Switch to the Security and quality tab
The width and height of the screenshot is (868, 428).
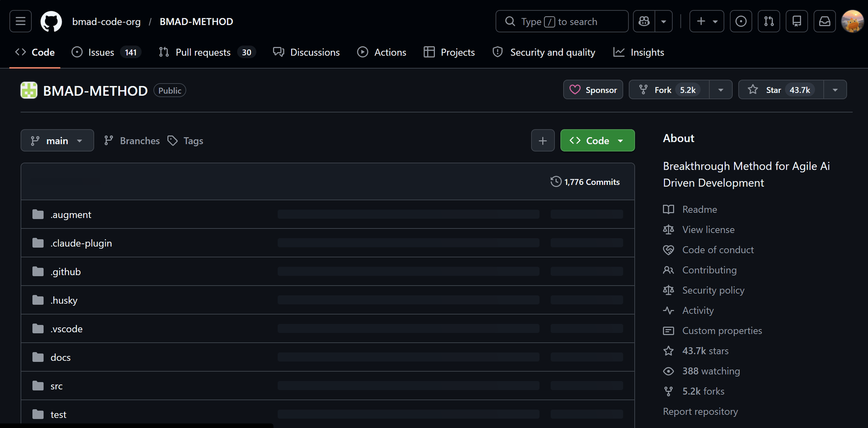point(544,52)
